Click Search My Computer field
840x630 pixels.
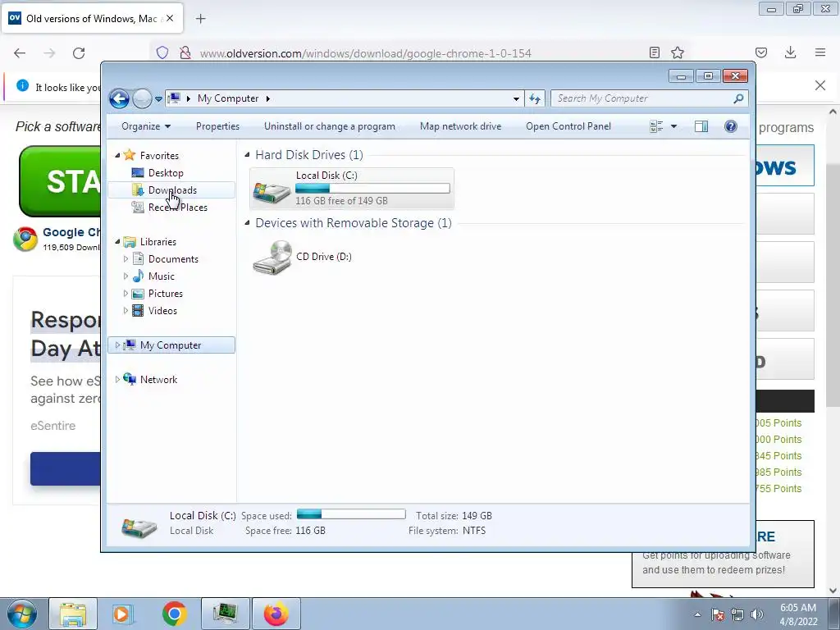pyautogui.click(x=643, y=98)
